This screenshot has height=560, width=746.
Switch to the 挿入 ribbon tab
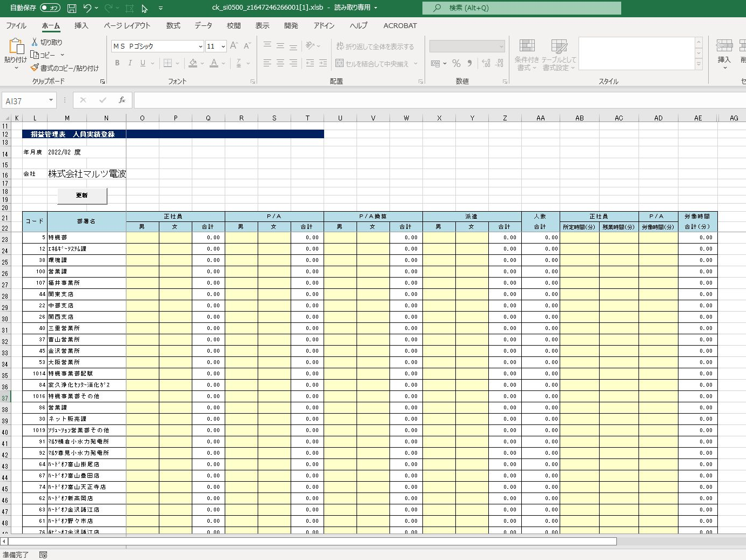(81, 25)
